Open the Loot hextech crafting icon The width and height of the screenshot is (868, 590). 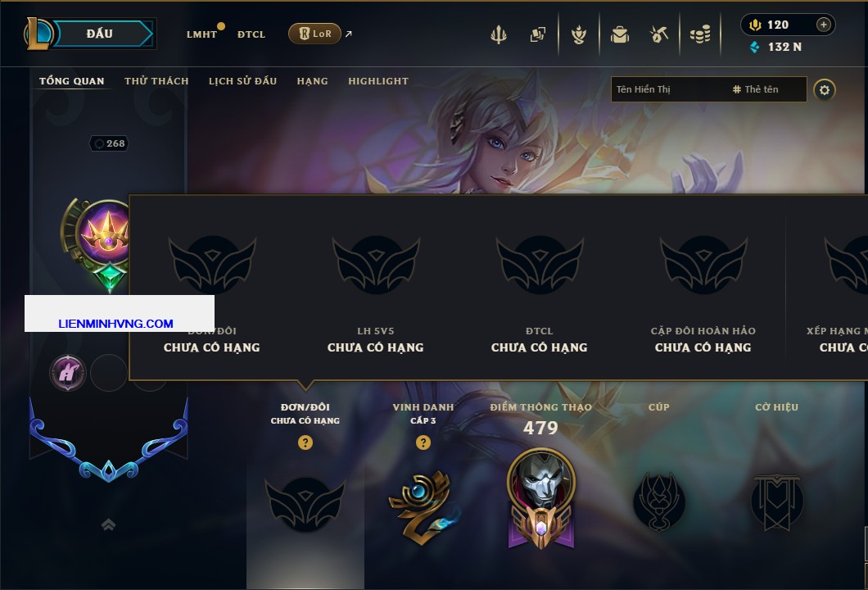(658, 35)
